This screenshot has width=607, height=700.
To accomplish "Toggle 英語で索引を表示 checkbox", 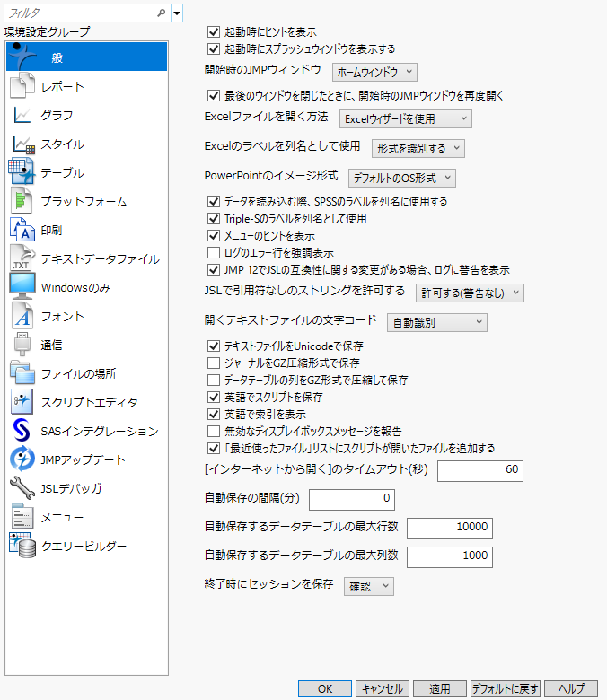I will (214, 415).
